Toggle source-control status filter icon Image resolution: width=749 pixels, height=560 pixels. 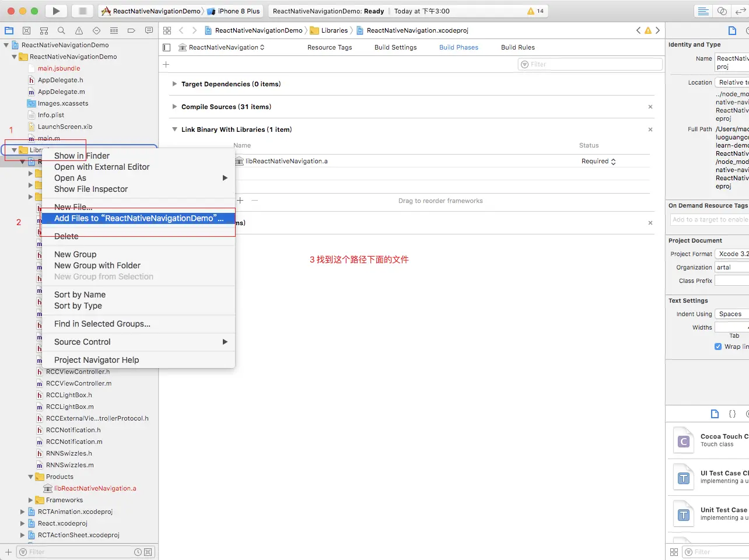tap(148, 552)
